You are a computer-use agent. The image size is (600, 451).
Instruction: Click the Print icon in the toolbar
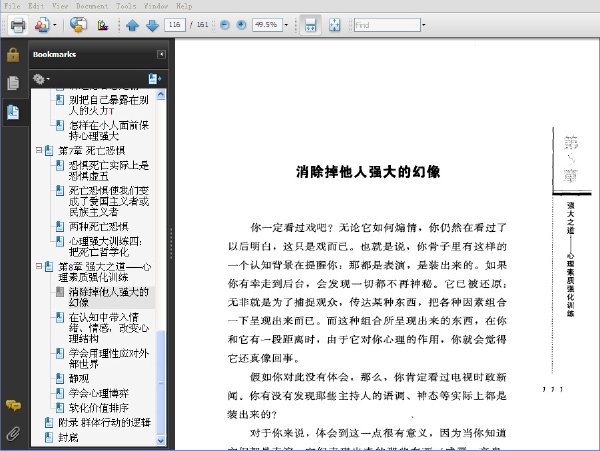point(18,25)
